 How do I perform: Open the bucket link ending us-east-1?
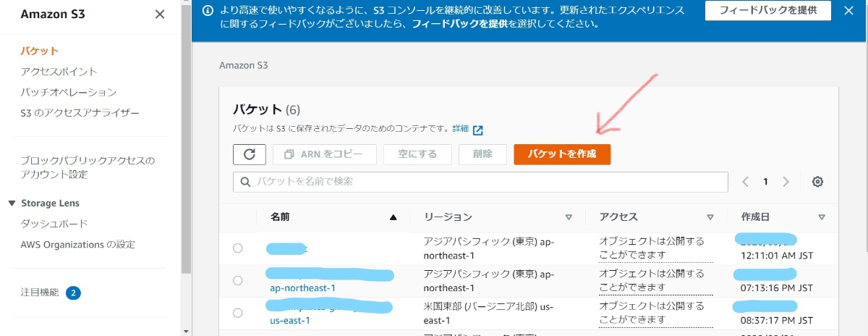[290, 320]
